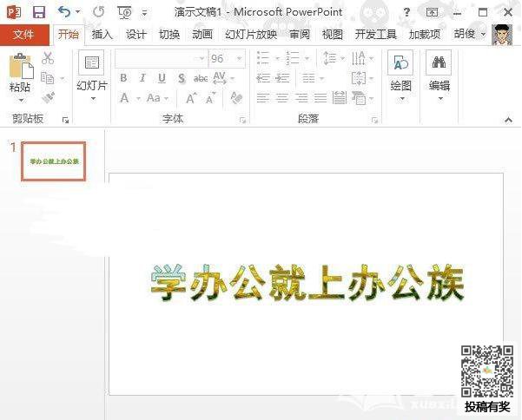Click the Copy icon
The image size is (522, 420).
pos(47,78)
